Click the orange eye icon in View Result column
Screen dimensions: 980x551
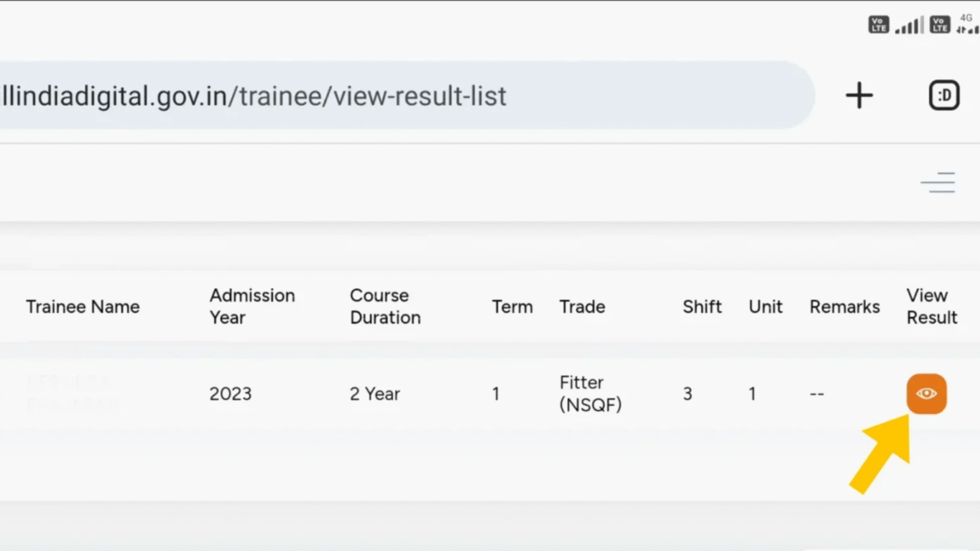(926, 393)
